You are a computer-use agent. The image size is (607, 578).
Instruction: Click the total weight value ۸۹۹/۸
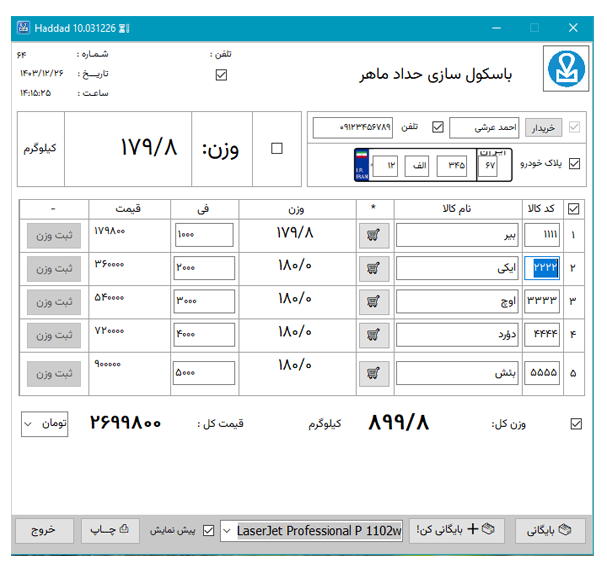pos(399,422)
